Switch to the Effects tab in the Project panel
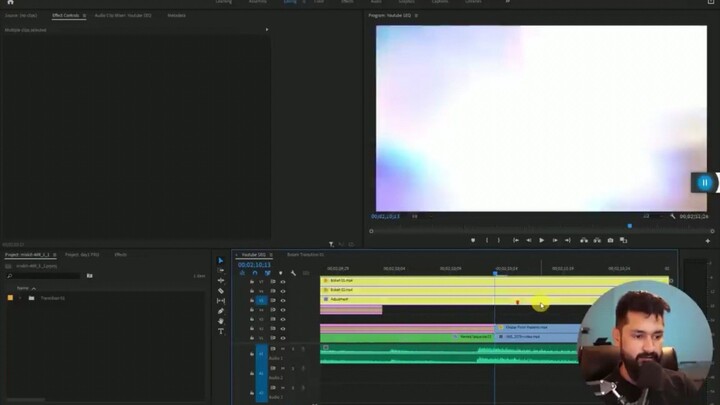Screen dimensions: 720x405 [120, 254]
